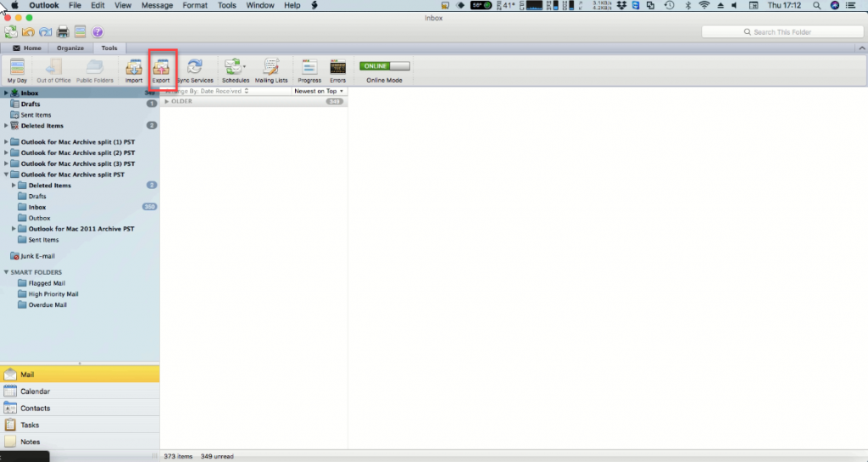Open the Format menu
Image resolution: width=868 pixels, height=462 pixels.
(x=195, y=6)
